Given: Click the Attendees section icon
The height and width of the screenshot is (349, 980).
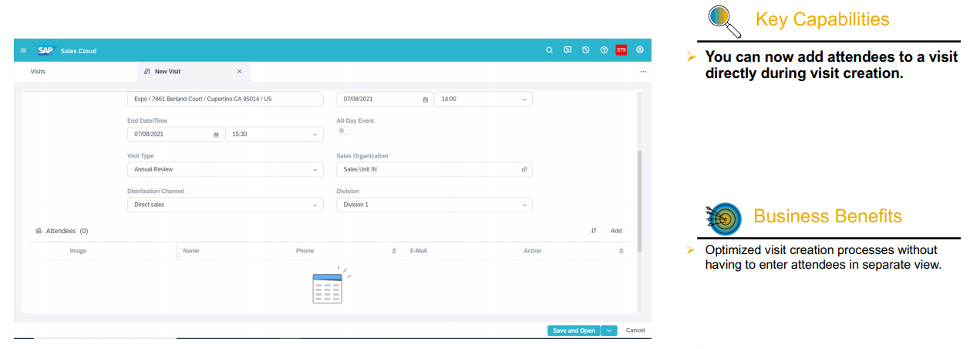Looking at the screenshot, I should [x=39, y=231].
